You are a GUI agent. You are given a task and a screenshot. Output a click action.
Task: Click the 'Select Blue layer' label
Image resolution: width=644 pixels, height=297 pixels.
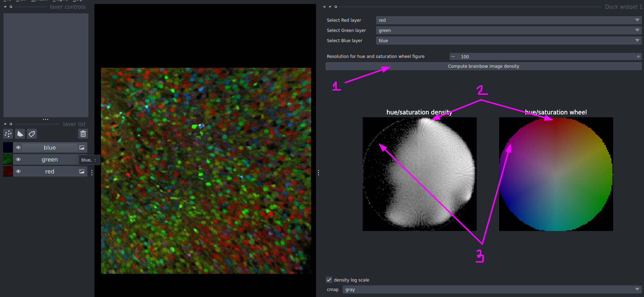tap(344, 41)
